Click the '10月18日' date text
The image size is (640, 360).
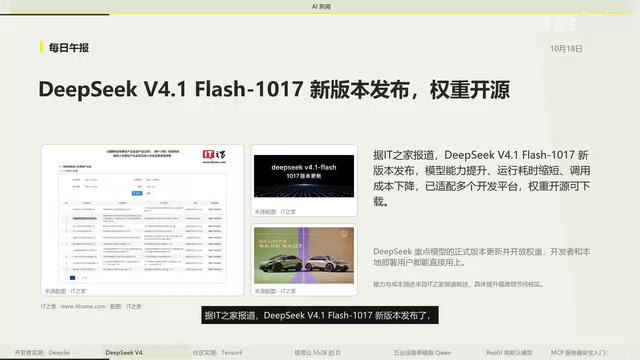point(566,49)
